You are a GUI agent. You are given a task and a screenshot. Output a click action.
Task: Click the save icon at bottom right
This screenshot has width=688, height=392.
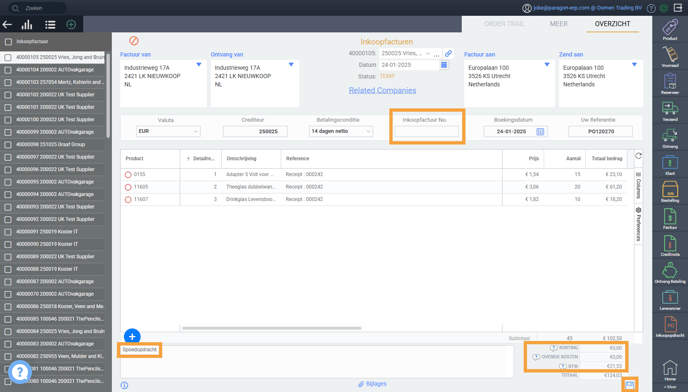(x=630, y=385)
